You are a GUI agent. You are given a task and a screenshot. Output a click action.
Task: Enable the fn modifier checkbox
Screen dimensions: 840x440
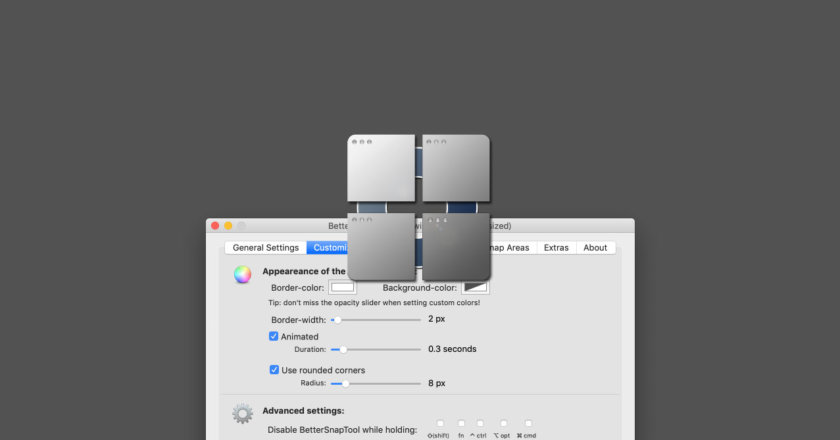click(x=461, y=423)
